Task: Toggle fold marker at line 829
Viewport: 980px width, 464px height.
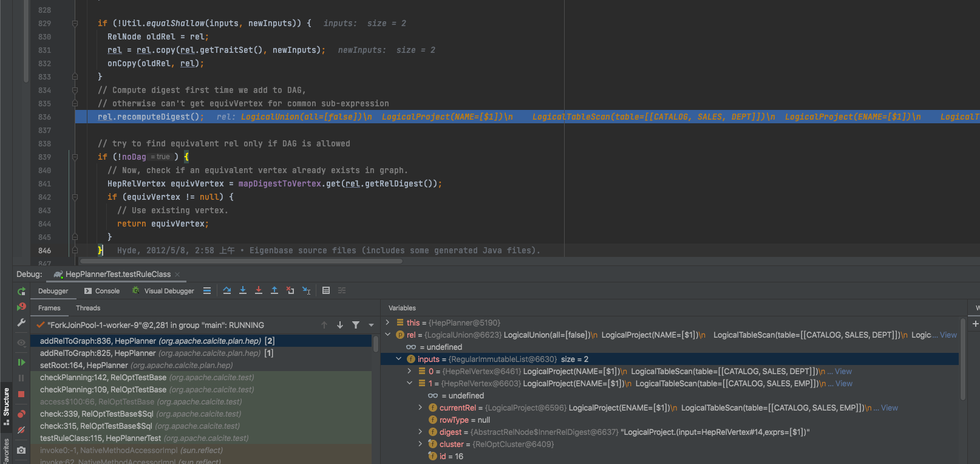Action: (75, 23)
